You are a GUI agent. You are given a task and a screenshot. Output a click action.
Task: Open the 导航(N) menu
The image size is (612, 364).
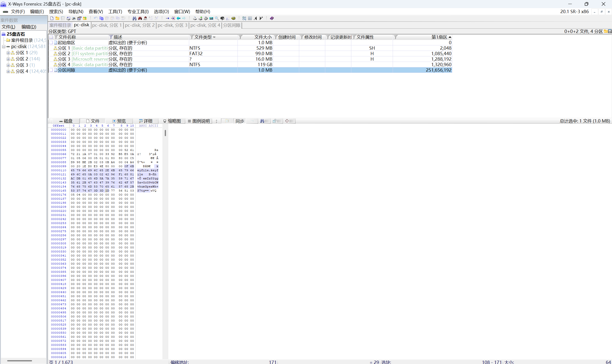[76, 11]
